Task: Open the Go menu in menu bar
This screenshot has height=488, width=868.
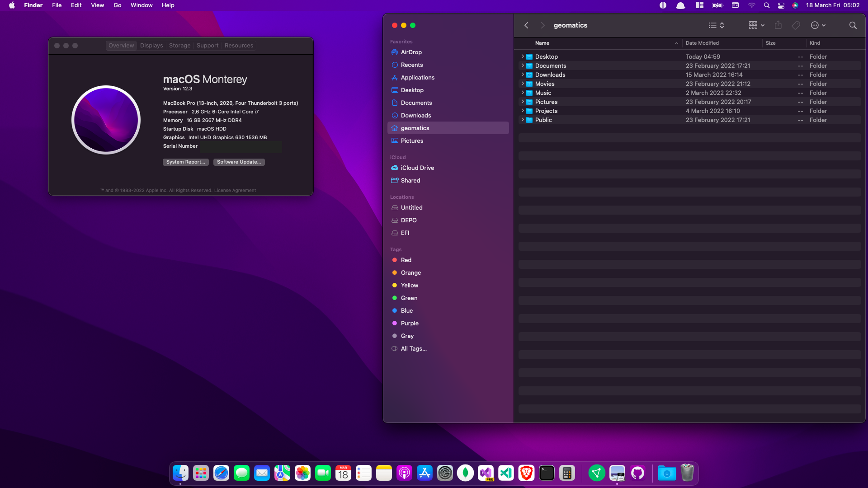Action: tap(118, 5)
